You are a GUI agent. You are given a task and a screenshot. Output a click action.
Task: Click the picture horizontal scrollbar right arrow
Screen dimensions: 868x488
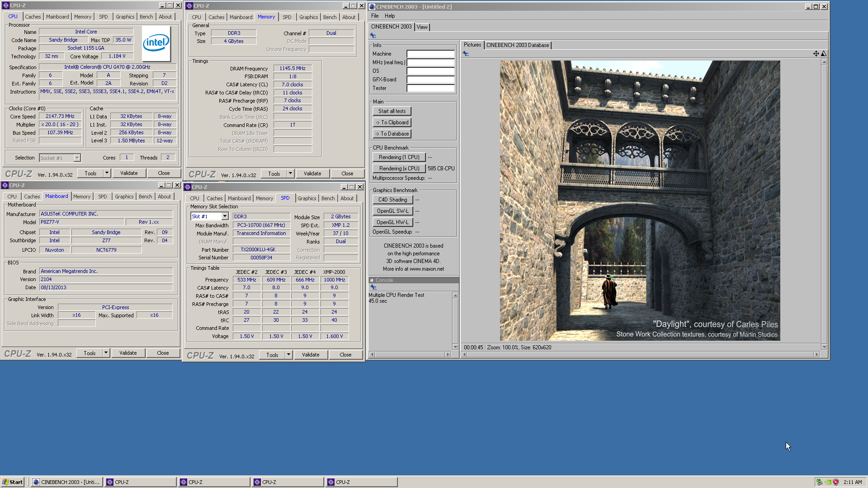[x=816, y=355]
